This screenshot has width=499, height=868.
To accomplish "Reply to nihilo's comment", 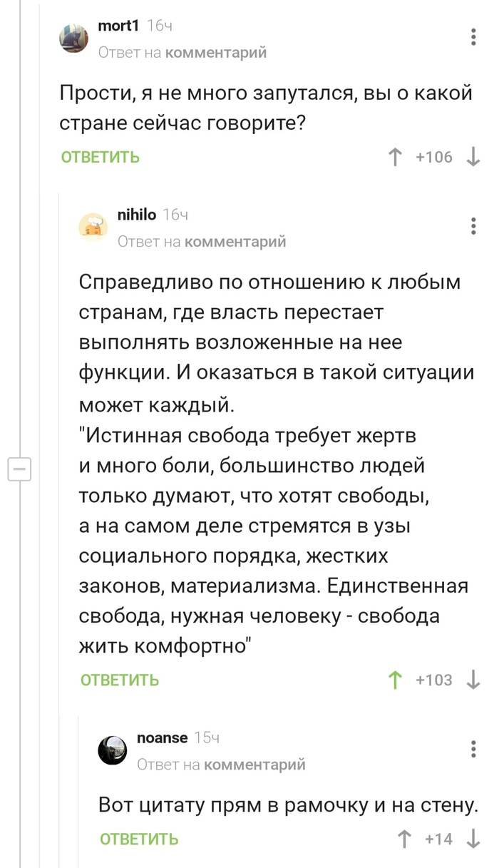I will click(x=120, y=680).
